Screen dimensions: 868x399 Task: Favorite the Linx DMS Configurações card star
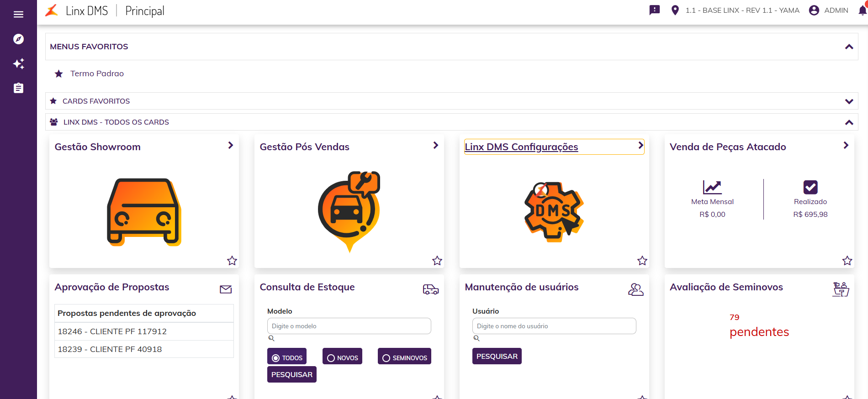click(642, 261)
